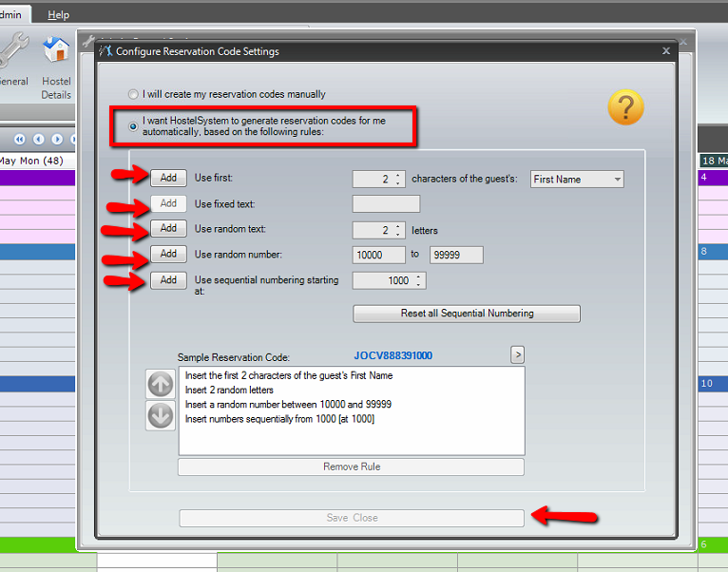Increase Use first character count
Image resolution: width=728 pixels, height=572 pixels.
point(398,175)
